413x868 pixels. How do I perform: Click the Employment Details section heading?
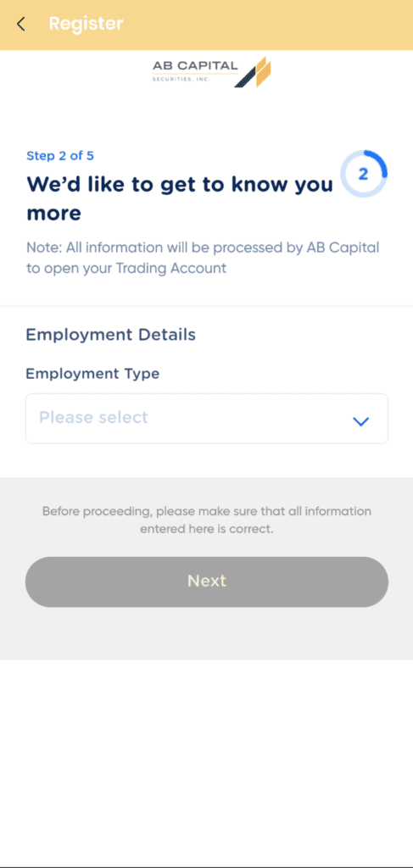coord(111,335)
